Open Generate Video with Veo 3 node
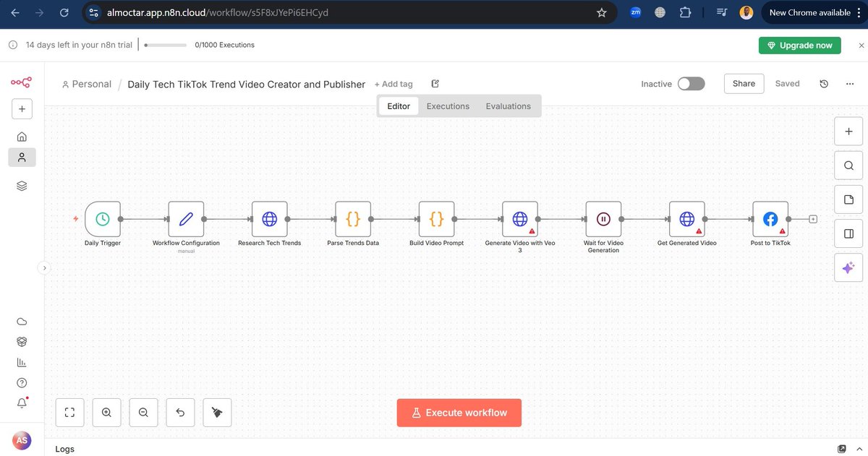Image resolution: width=868 pixels, height=456 pixels. [x=520, y=219]
